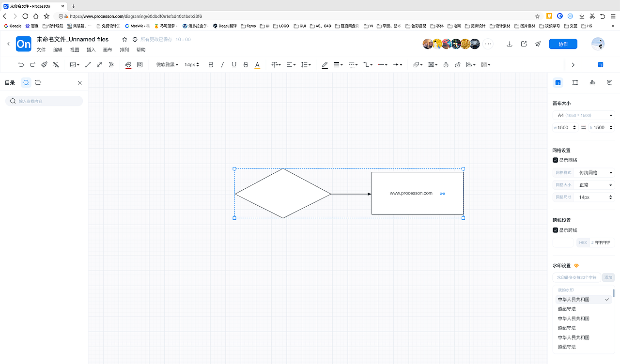The height and width of the screenshot is (364, 620).
Task: Open the connector type dropdown
Action: coord(368,64)
